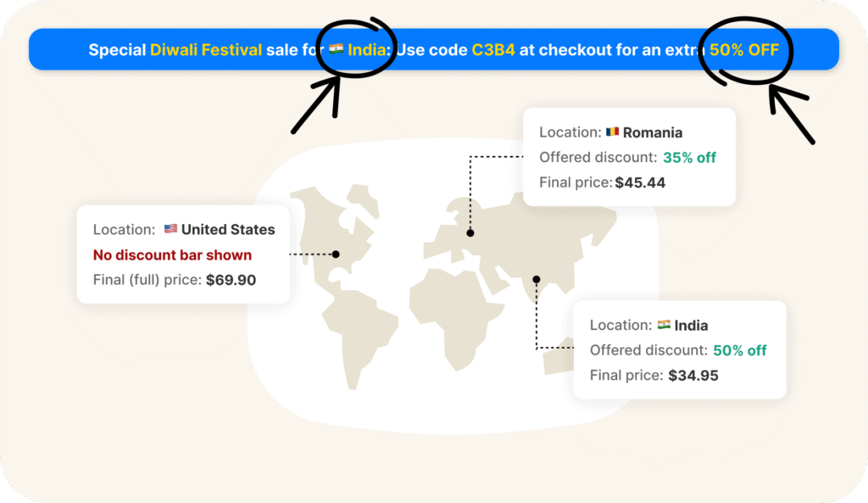Click the United States location name
The width and height of the screenshot is (868, 503).
228,229
